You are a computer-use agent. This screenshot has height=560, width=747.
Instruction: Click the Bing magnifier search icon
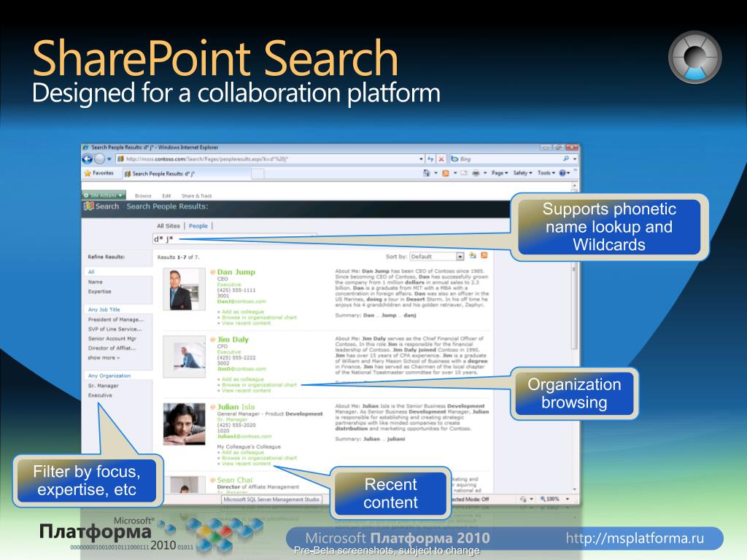click(x=565, y=158)
